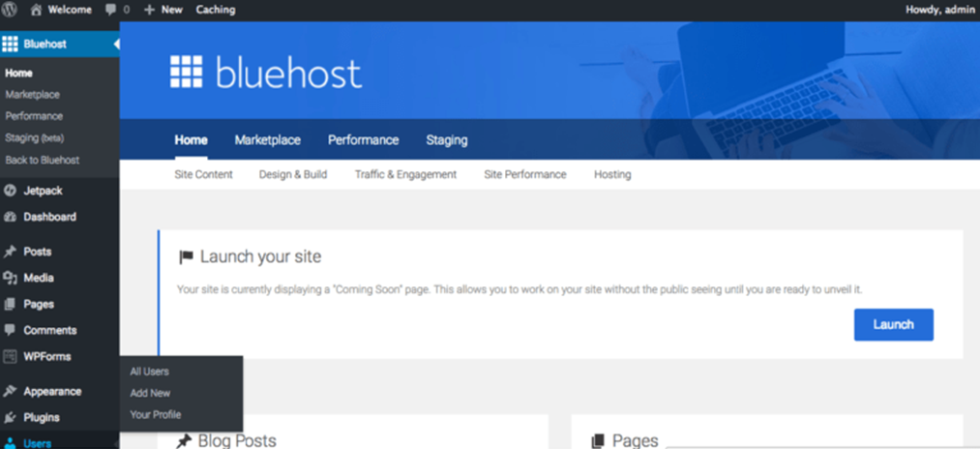980x449 pixels.
Task: Switch to the Marketplace banner tab
Action: point(268,140)
